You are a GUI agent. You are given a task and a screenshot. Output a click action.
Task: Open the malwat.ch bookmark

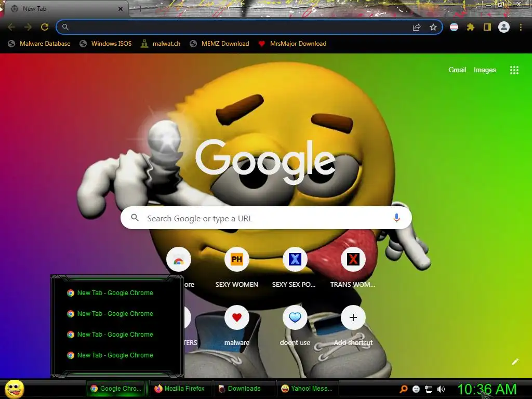[x=161, y=44]
